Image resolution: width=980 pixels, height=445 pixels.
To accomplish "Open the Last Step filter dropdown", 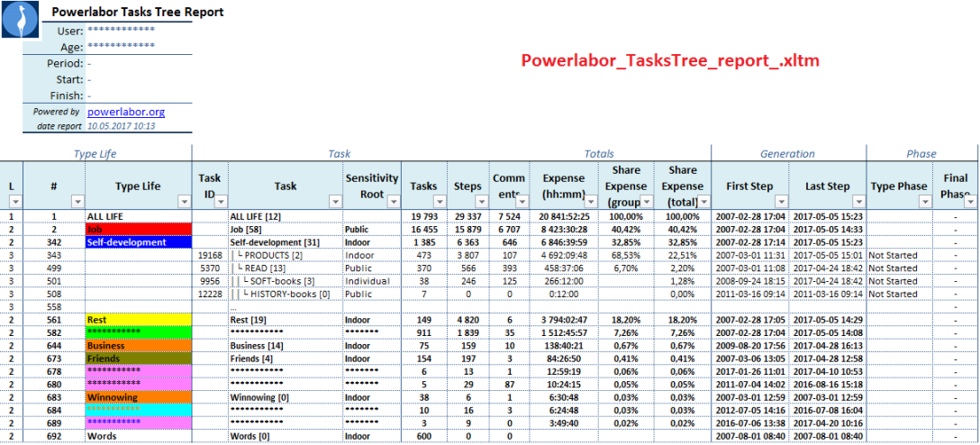I will [x=857, y=202].
